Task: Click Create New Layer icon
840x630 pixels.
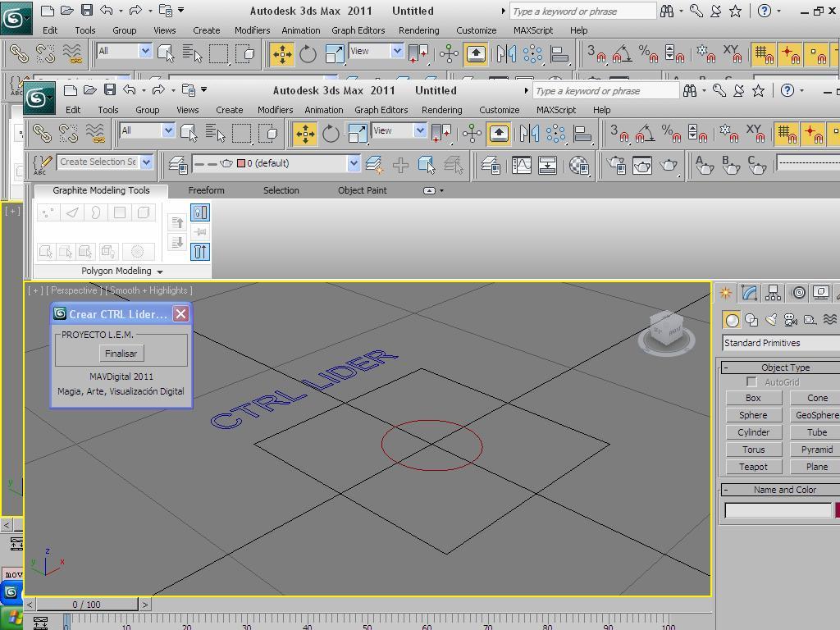Action: pos(373,164)
